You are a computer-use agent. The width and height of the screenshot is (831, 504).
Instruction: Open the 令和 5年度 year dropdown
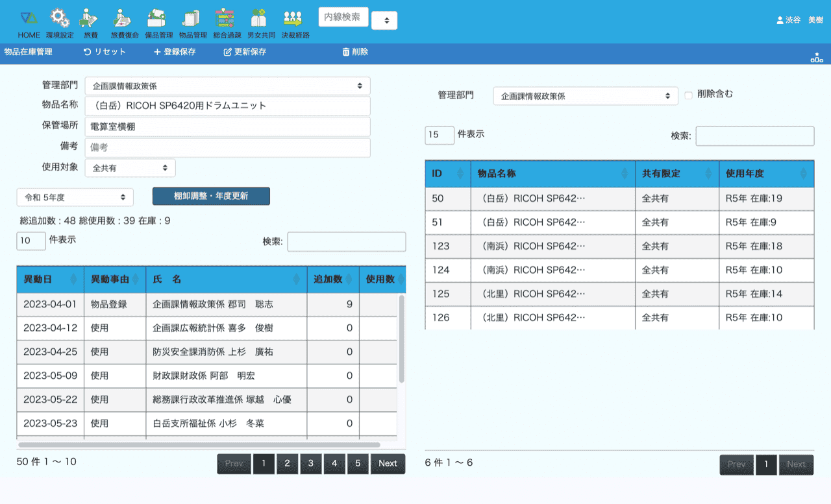75,197
